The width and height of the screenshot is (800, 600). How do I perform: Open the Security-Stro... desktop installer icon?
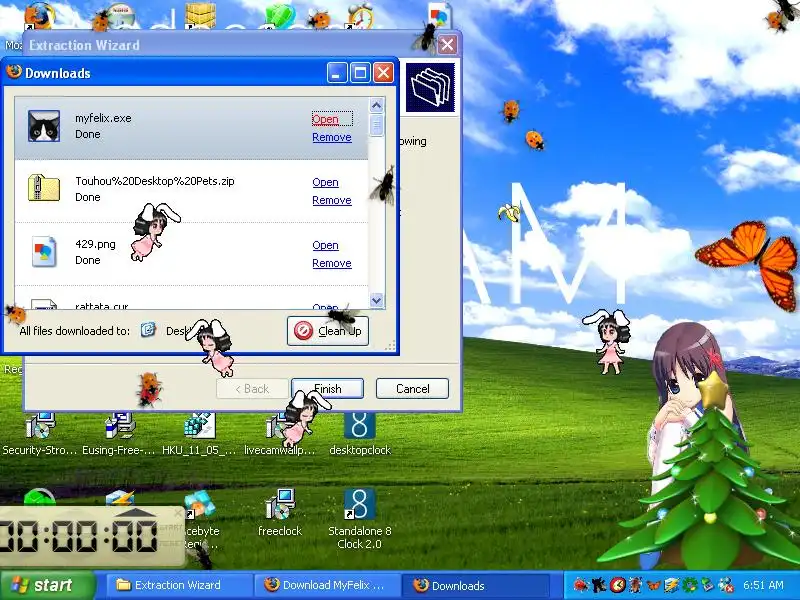coord(40,427)
